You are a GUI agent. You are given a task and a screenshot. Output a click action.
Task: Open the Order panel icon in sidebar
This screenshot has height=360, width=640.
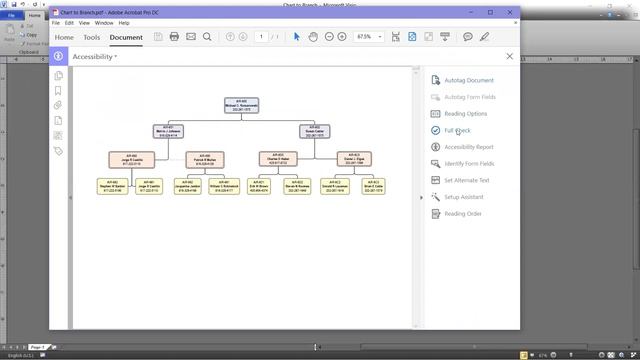[58, 136]
